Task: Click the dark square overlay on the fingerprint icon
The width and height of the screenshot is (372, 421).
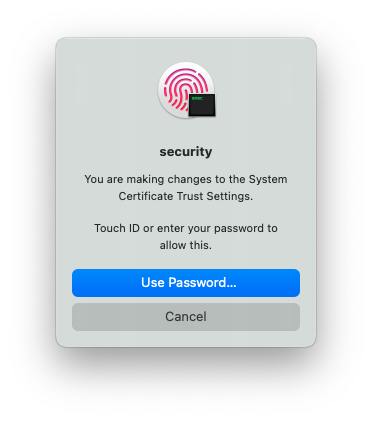Action: tap(202, 105)
